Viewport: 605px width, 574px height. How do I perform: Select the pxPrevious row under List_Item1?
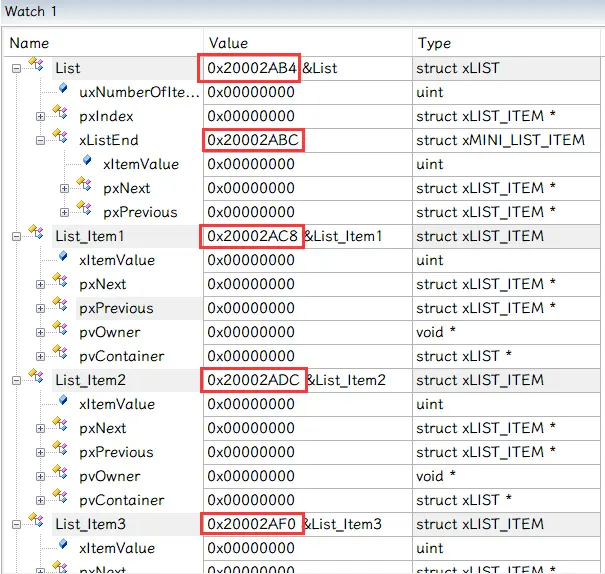tap(116, 308)
